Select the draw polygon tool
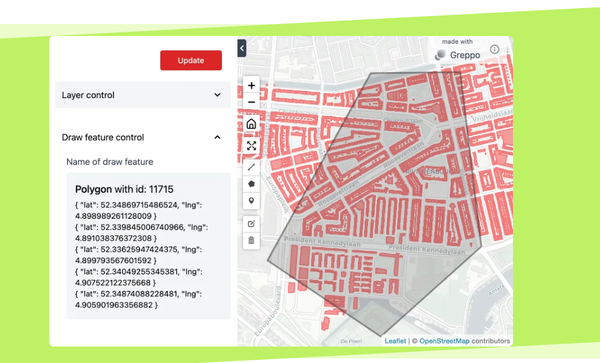Image resolution: width=600 pixels, height=363 pixels. [x=251, y=184]
